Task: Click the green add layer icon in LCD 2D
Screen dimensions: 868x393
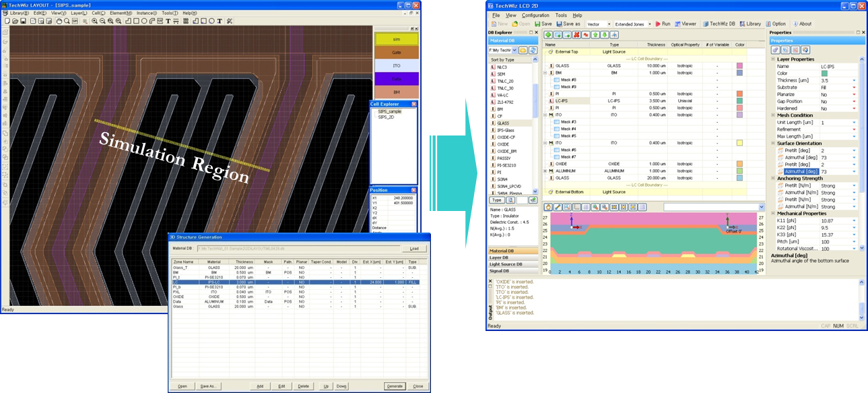Action: [548, 35]
